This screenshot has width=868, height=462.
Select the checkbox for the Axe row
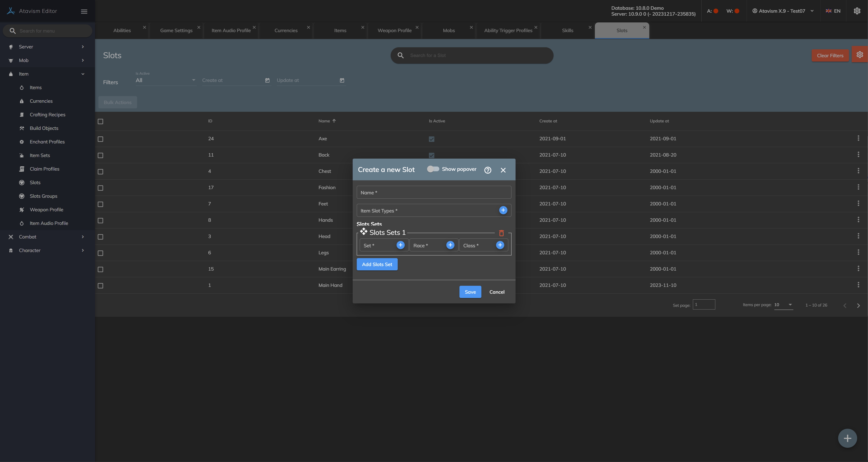tap(100, 139)
